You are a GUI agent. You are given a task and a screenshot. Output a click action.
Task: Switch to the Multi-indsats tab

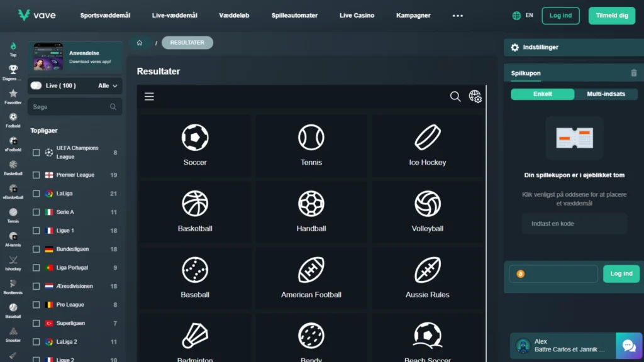coord(606,94)
